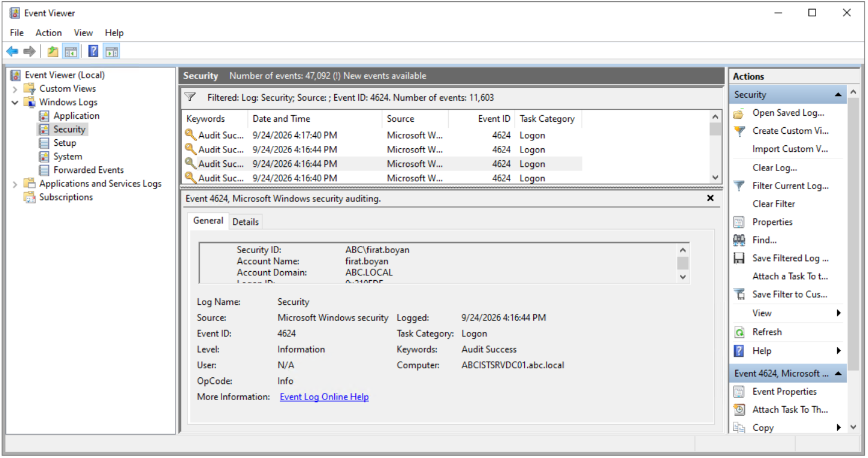The width and height of the screenshot is (868, 458).
Task: Collapse the Event 4624 Actions section
Action: 838,374
